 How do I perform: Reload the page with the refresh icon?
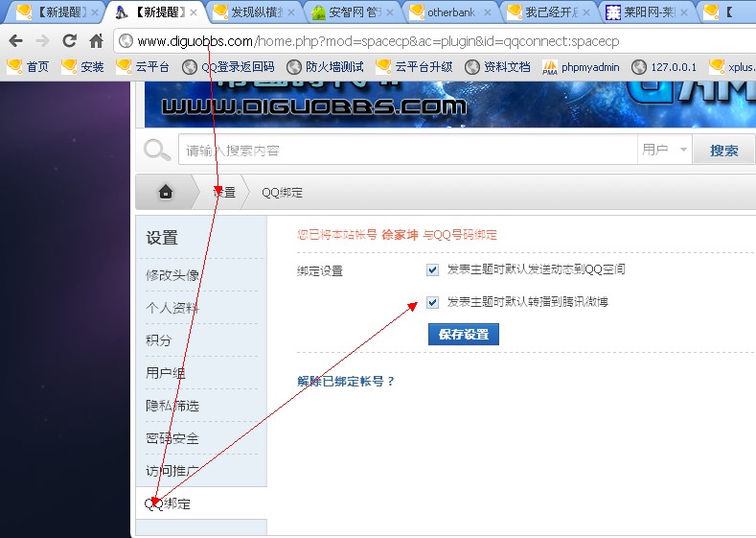click(69, 41)
